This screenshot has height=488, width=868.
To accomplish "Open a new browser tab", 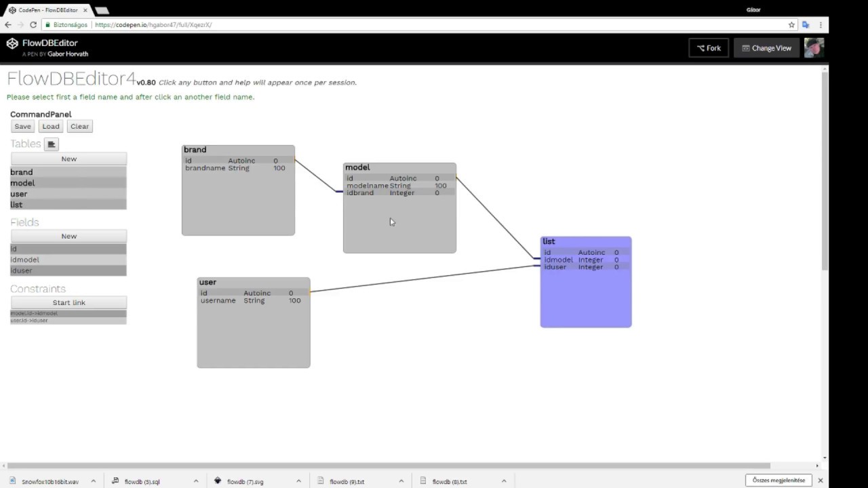I will coord(101,10).
